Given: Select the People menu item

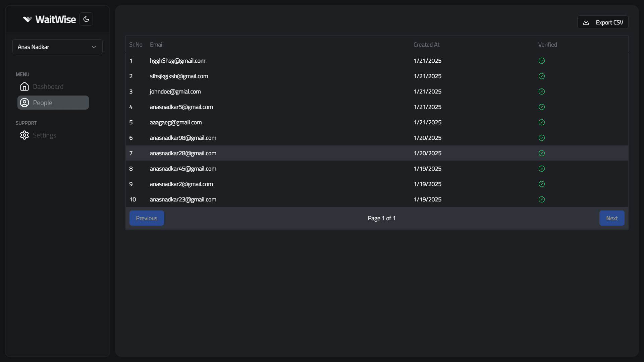Looking at the screenshot, I should [x=53, y=103].
